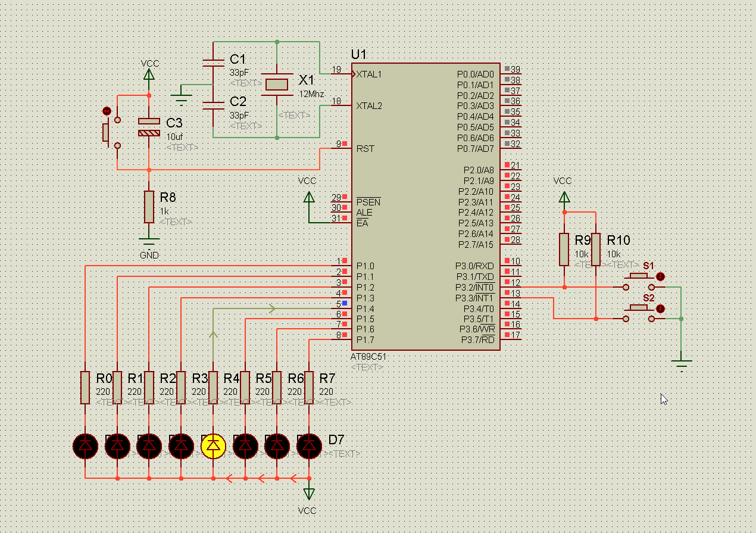Toggle the red latch dot on S1
756x533 pixels.
[660, 276]
